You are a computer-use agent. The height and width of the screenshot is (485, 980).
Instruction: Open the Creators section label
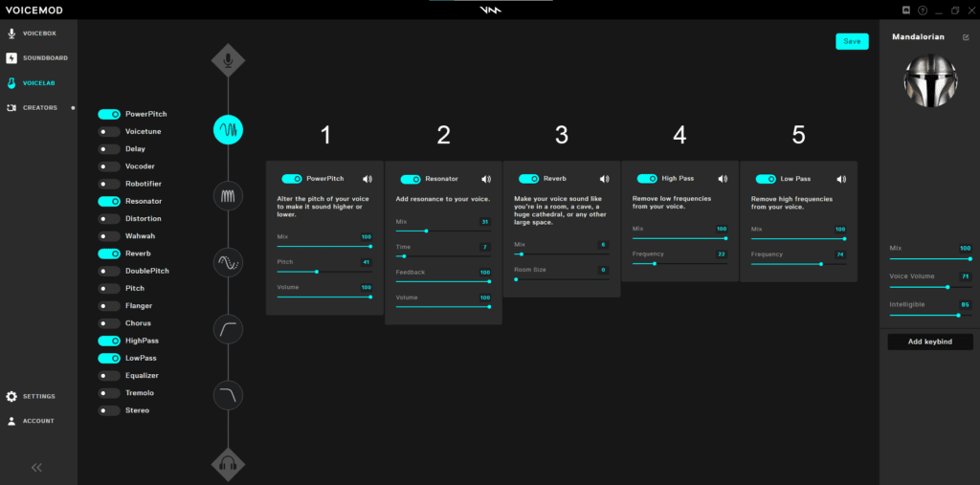click(x=40, y=107)
